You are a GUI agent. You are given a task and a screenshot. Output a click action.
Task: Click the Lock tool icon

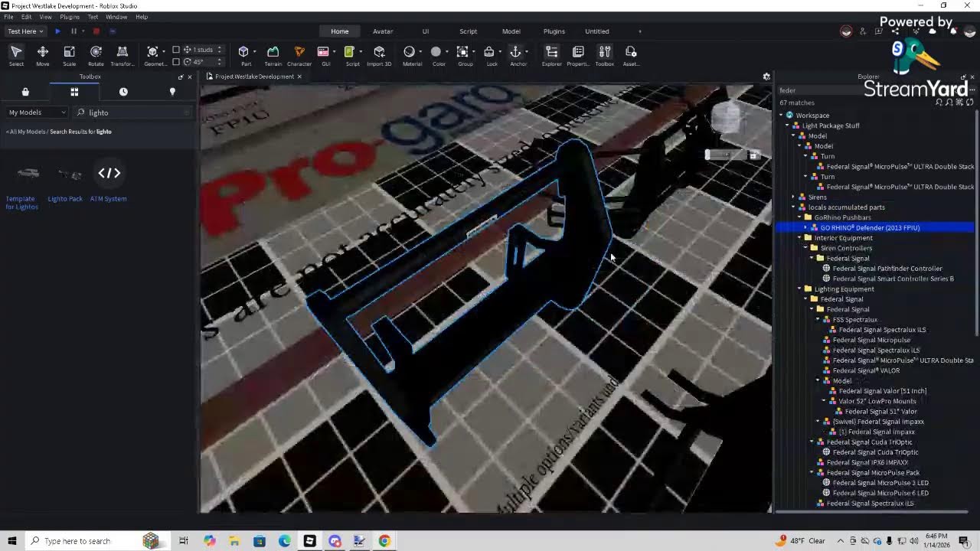(x=489, y=52)
